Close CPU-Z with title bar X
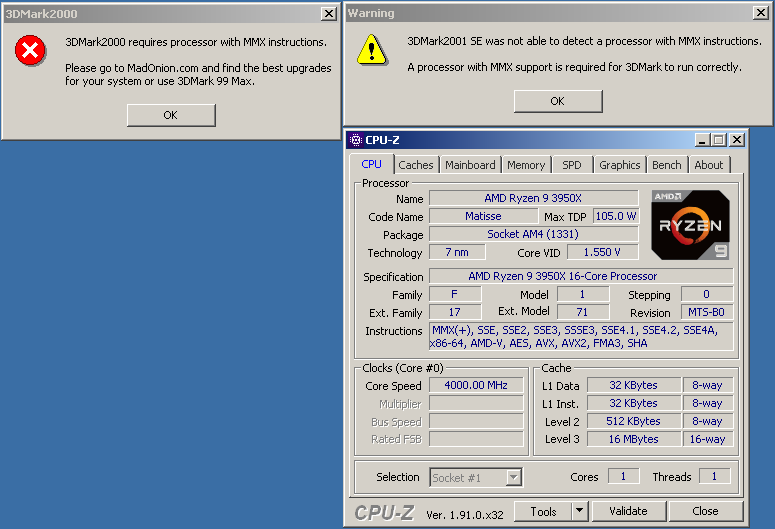This screenshot has height=529, width=775. [736, 140]
